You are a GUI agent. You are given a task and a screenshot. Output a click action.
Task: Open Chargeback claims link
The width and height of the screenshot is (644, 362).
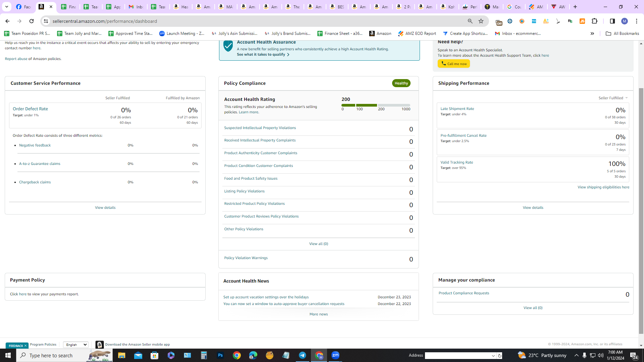coord(35,182)
